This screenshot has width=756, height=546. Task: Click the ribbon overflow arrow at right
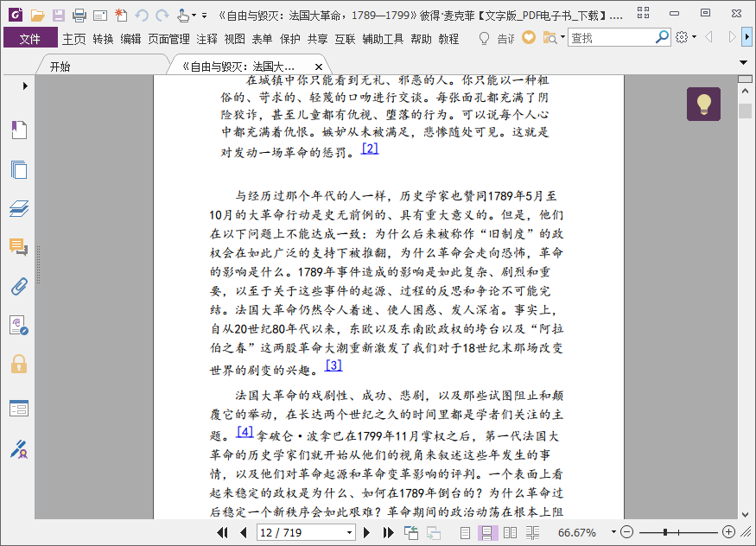(x=747, y=36)
